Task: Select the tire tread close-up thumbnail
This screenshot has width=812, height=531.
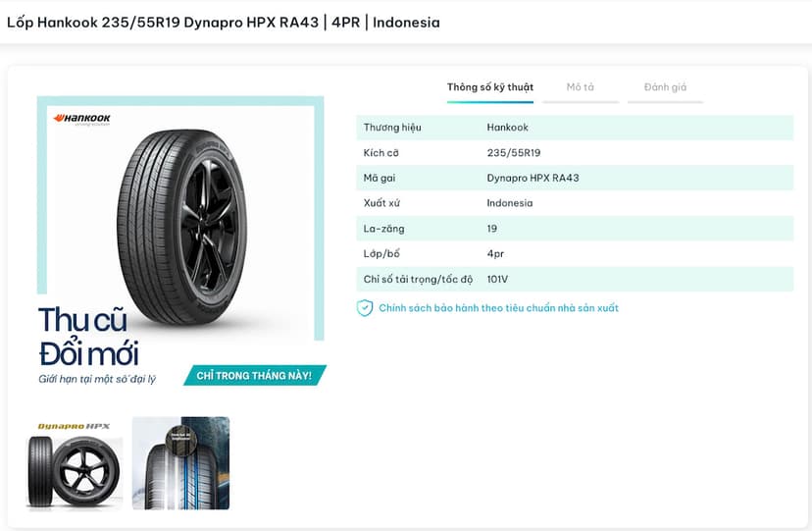Action: (x=180, y=463)
